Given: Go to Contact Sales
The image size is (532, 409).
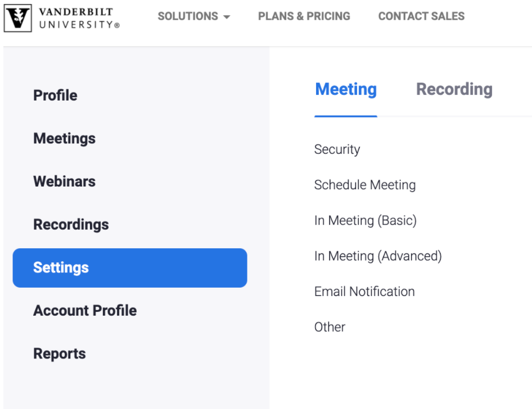Looking at the screenshot, I should pyautogui.click(x=421, y=16).
